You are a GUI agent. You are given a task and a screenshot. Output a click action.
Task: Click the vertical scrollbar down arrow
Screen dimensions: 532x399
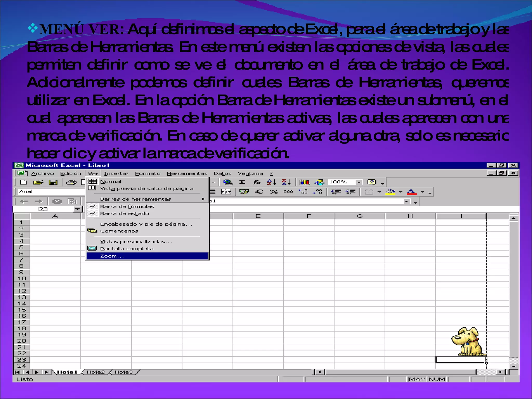click(514, 366)
